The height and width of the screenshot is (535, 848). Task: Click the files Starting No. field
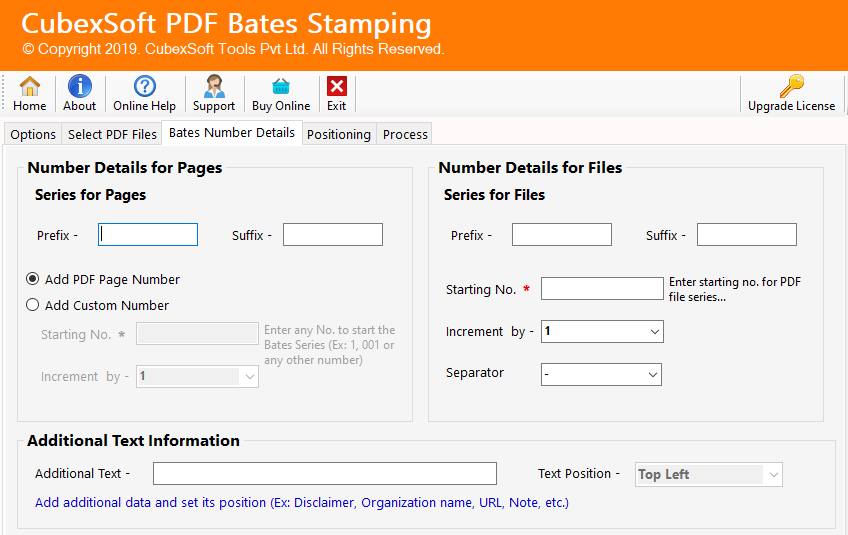pyautogui.click(x=601, y=289)
